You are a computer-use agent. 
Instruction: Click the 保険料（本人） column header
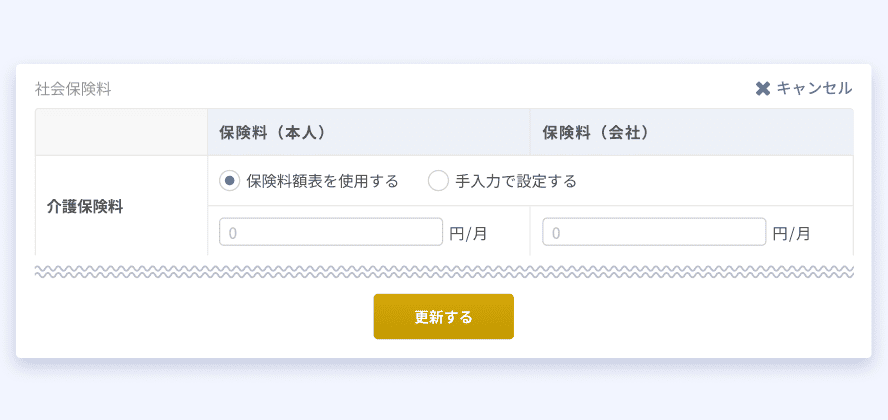pyautogui.click(x=369, y=132)
